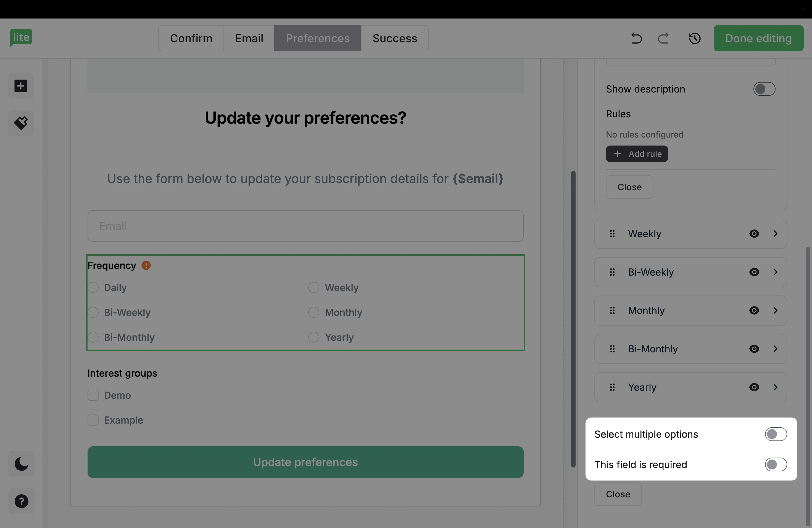Expand the Bi-Weekly option chevron
The width and height of the screenshot is (812, 528).
pyautogui.click(x=776, y=272)
